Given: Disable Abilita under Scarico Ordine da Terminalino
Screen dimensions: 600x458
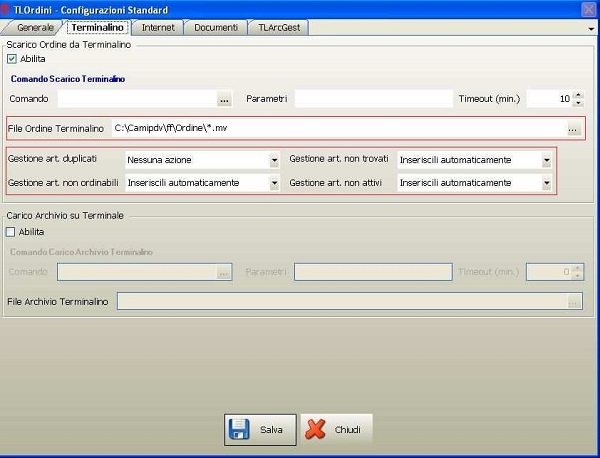Looking at the screenshot, I should click(x=12, y=59).
